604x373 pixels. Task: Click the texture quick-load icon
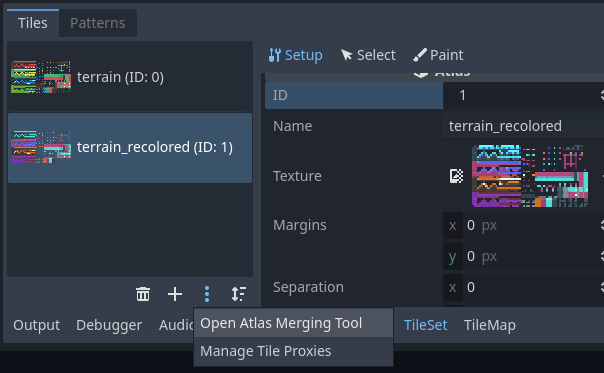pos(456,176)
